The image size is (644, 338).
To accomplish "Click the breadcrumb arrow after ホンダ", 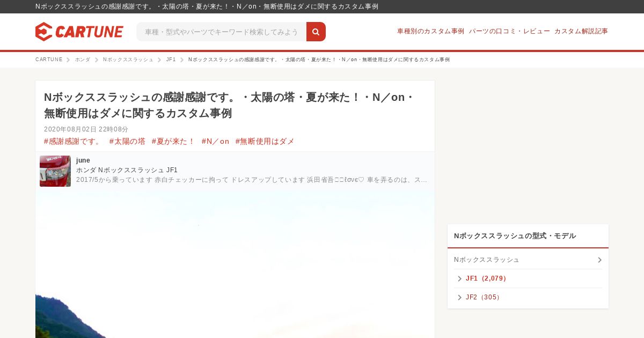I will coord(97,60).
